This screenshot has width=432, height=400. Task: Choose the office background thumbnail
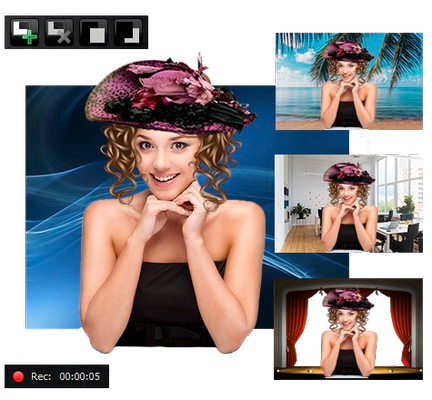coord(349,203)
